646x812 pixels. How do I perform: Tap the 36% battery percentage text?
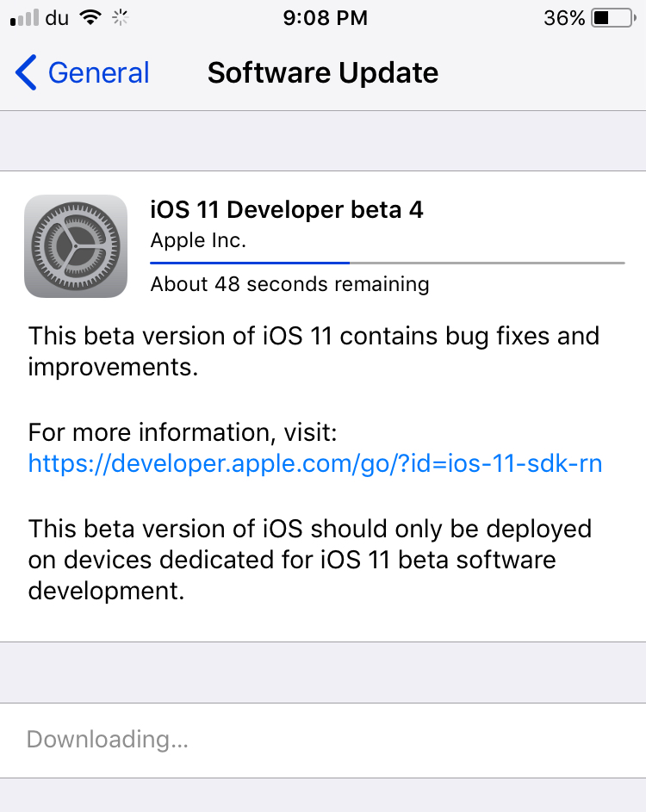[x=564, y=18]
